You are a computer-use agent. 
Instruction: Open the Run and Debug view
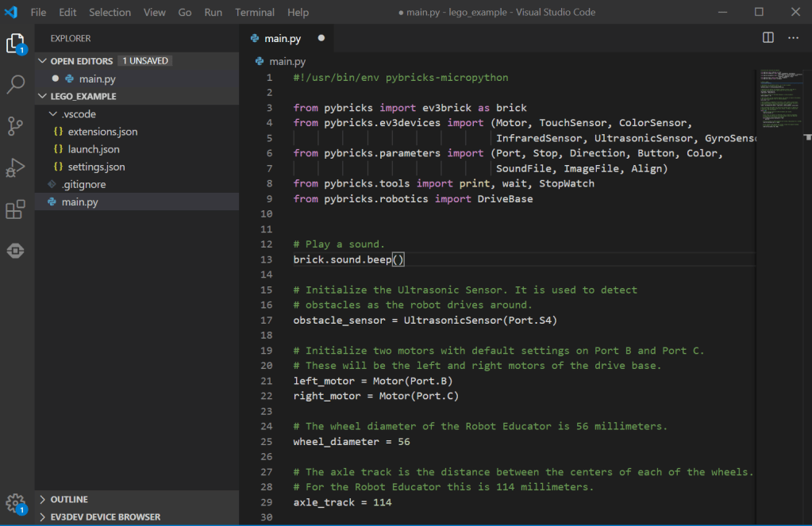tap(16, 167)
